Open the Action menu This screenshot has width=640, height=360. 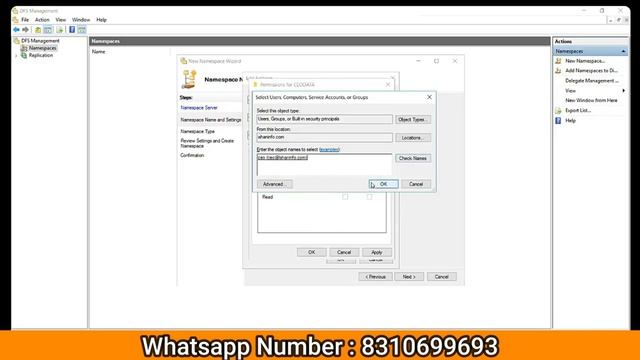click(x=42, y=20)
